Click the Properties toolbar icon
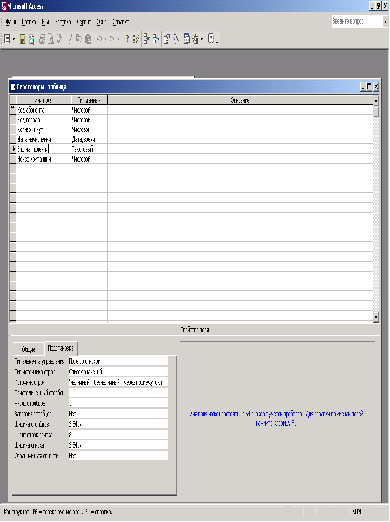 [167, 39]
